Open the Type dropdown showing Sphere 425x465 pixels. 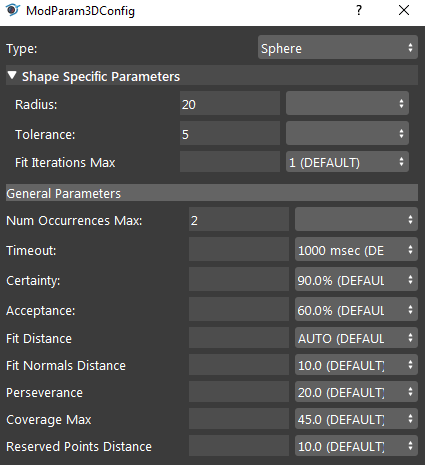[338, 47]
